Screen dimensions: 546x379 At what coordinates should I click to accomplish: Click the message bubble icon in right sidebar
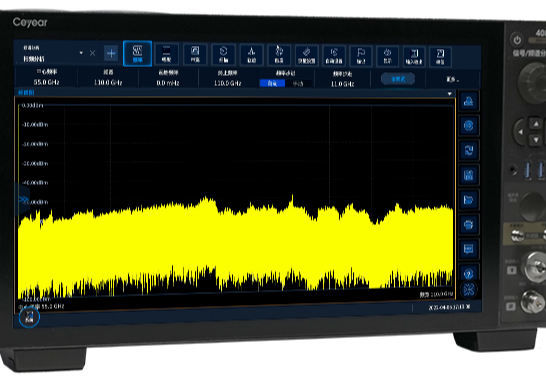click(x=468, y=249)
